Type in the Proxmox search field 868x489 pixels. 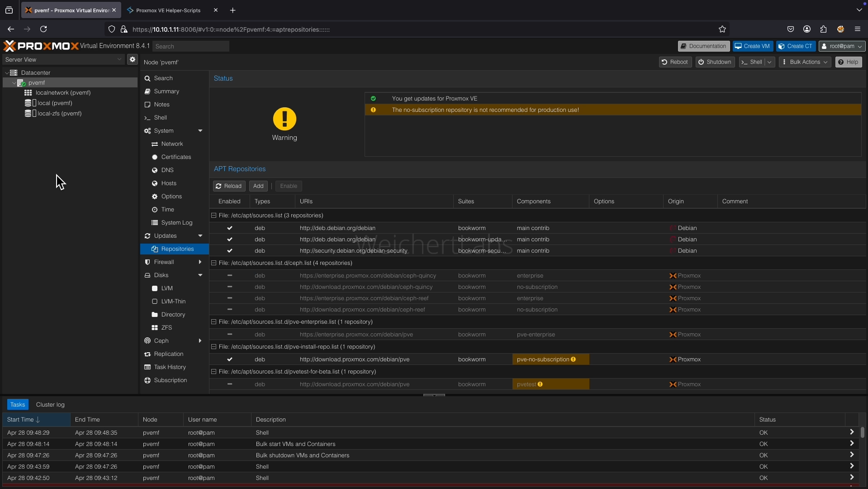[191, 46]
